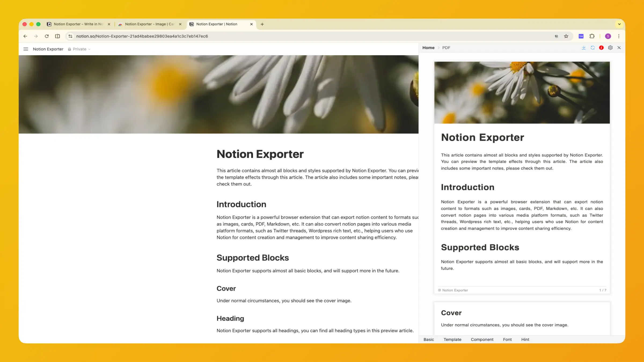Open Chrome extensions puzzle menu
Screen dimensions: 644x362
tap(592, 36)
